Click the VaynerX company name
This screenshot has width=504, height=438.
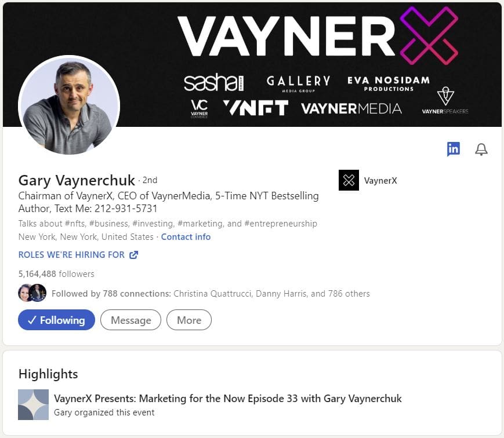(380, 180)
